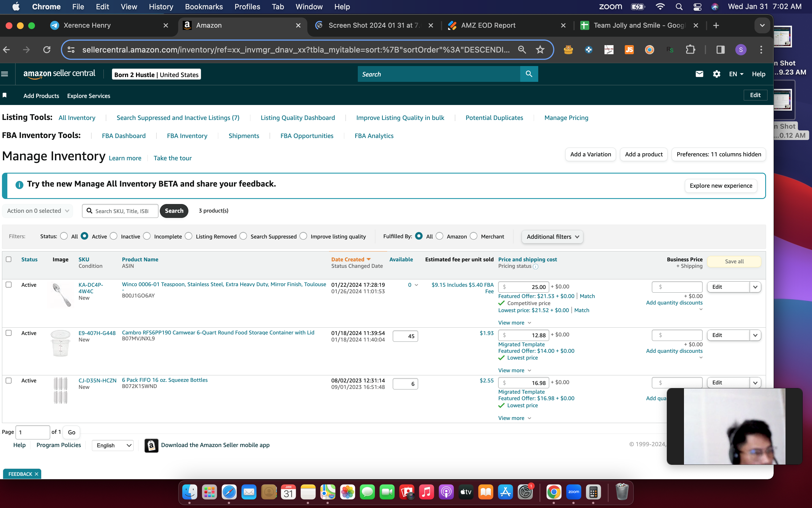Click the orange JS extension icon
The width and height of the screenshot is (812, 508).
coord(629,50)
